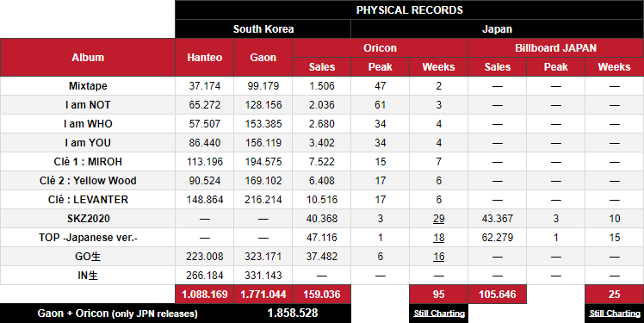Click Oricon sales 37.482 for GO生

coord(322,257)
